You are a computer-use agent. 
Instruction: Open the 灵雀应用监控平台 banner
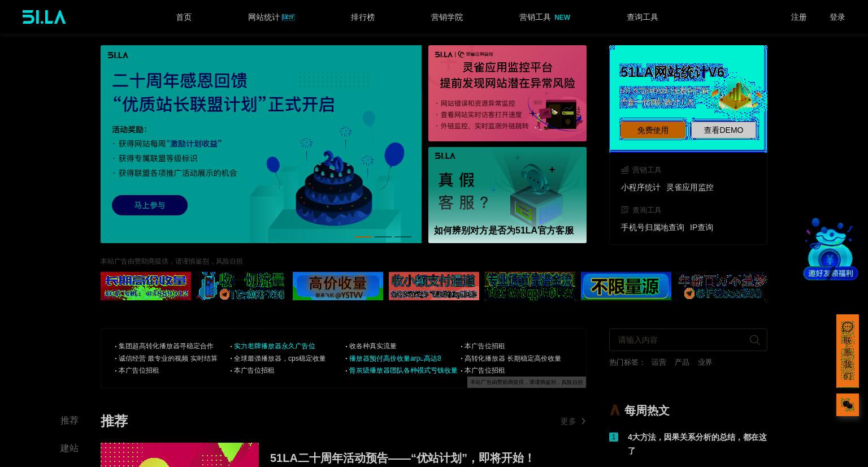click(x=507, y=93)
